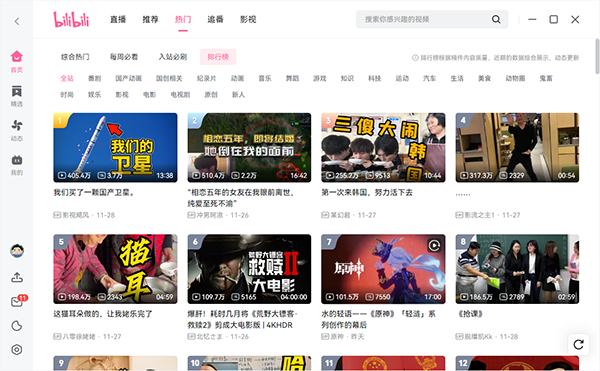600x371 pixels.
Task: Filter ranking by 动画
Action: point(238,78)
